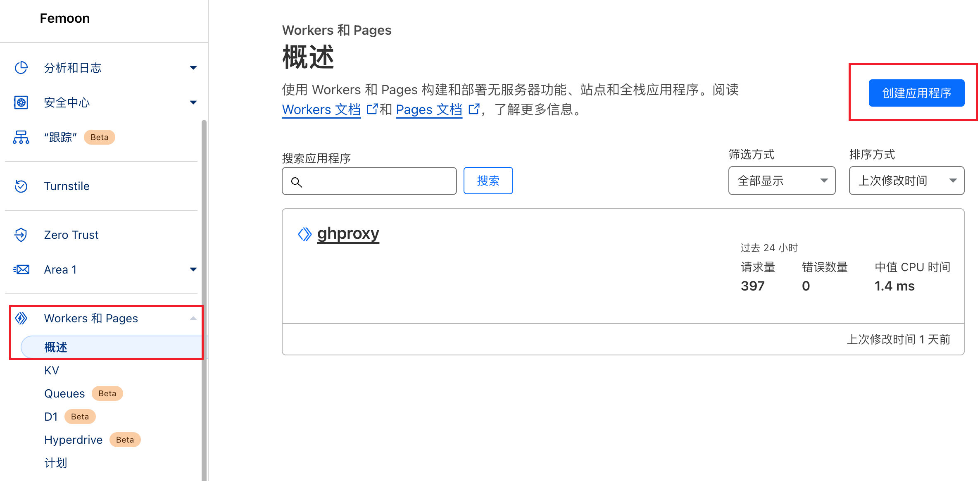
Task: Open the ghproxy application link
Action: pyautogui.click(x=348, y=233)
